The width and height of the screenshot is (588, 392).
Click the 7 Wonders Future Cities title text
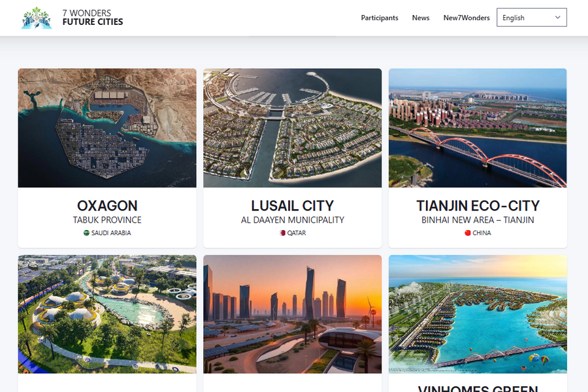[x=93, y=18]
